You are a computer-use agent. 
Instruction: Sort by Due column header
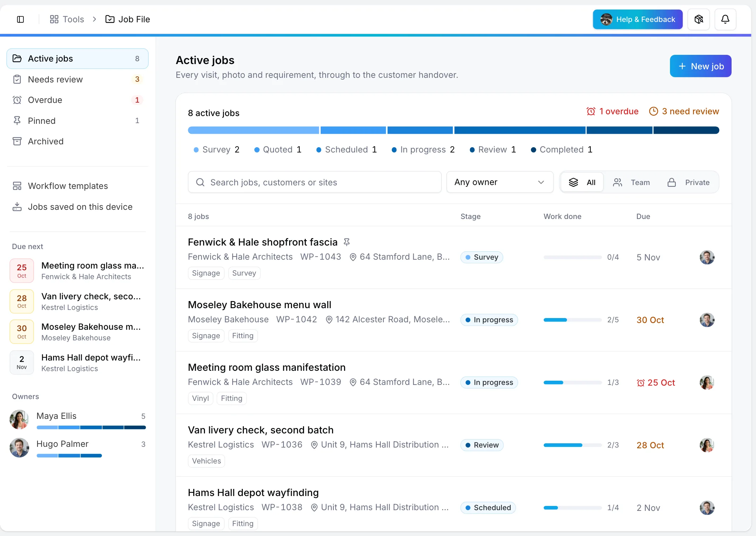click(x=643, y=216)
